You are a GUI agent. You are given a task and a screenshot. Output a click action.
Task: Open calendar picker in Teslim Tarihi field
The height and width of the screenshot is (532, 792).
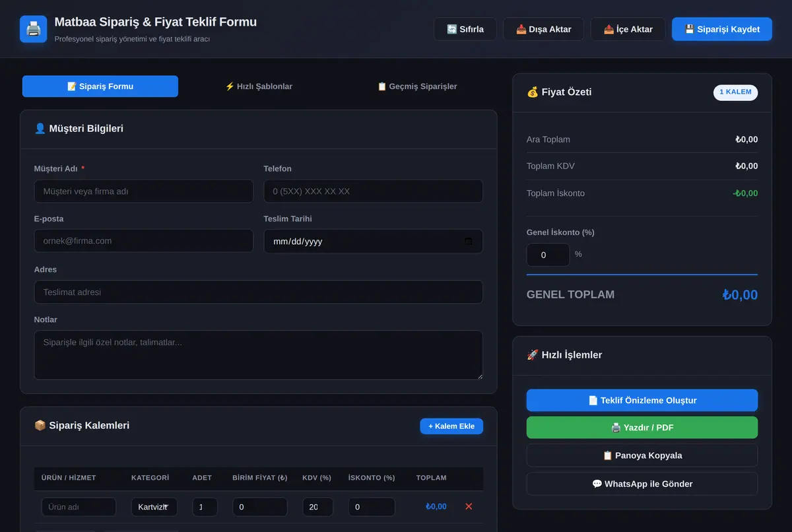pos(469,242)
